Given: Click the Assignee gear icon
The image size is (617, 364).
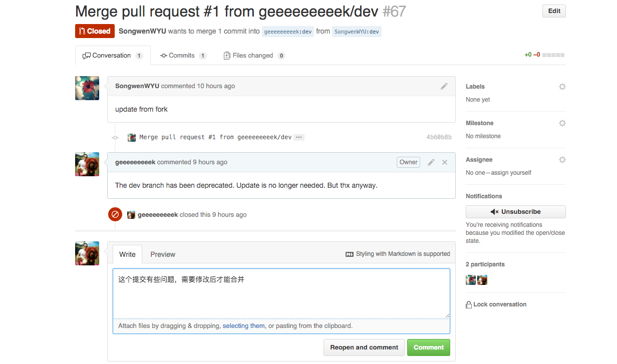Looking at the screenshot, I should tap(562, 160).
